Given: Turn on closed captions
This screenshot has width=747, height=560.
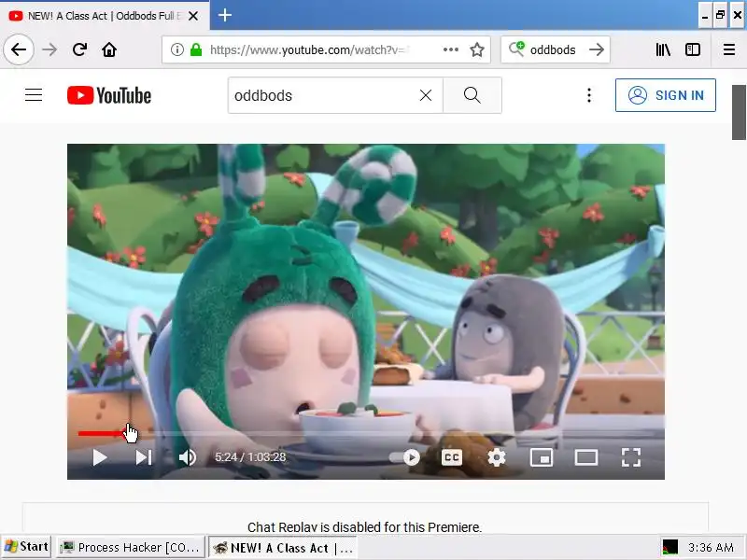Looking at the screenshot, I should (x=451, y=457).
